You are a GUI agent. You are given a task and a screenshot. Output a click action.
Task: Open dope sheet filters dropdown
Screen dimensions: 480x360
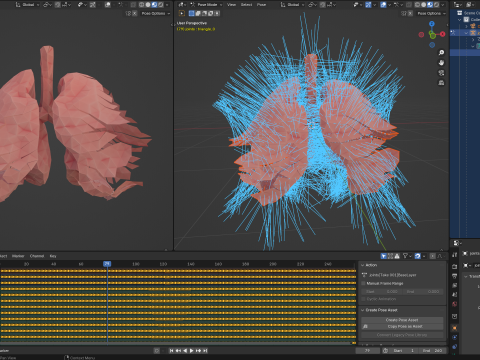pyautogui.click(x=407, y=256)
